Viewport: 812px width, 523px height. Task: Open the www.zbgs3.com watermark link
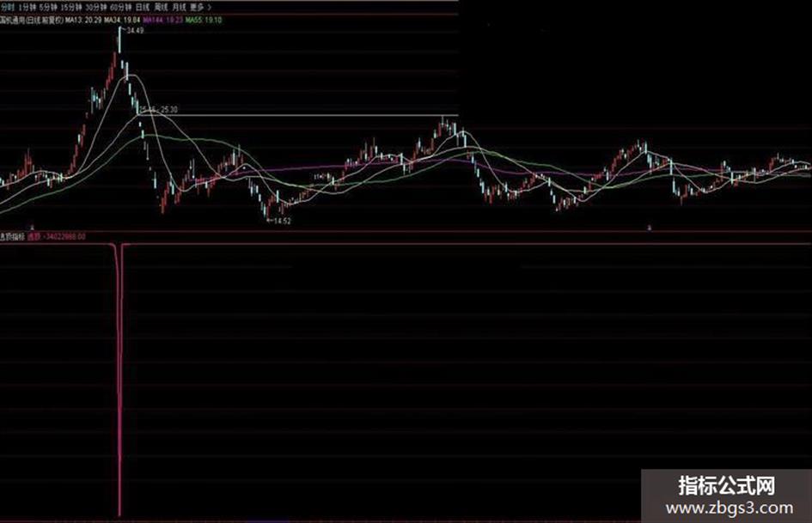730,508
